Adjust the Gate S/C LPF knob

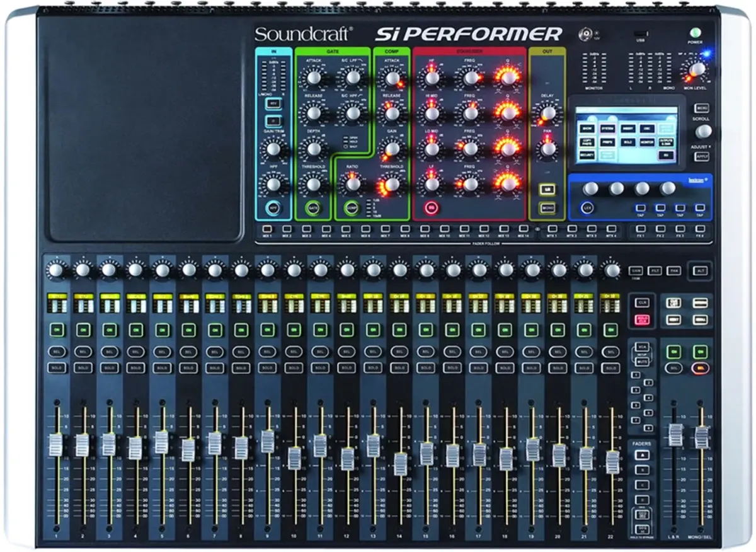click(352, 78)
